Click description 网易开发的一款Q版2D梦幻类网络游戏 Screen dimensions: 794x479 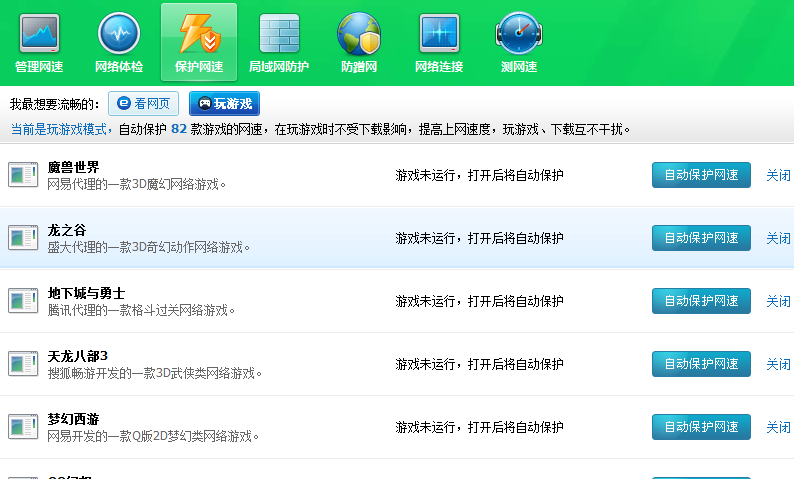[x=153, y=436]
